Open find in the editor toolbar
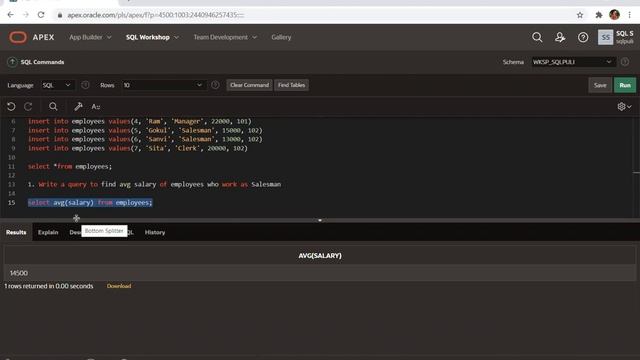This screenshot has width=640, height=360. tap(53, 107)
